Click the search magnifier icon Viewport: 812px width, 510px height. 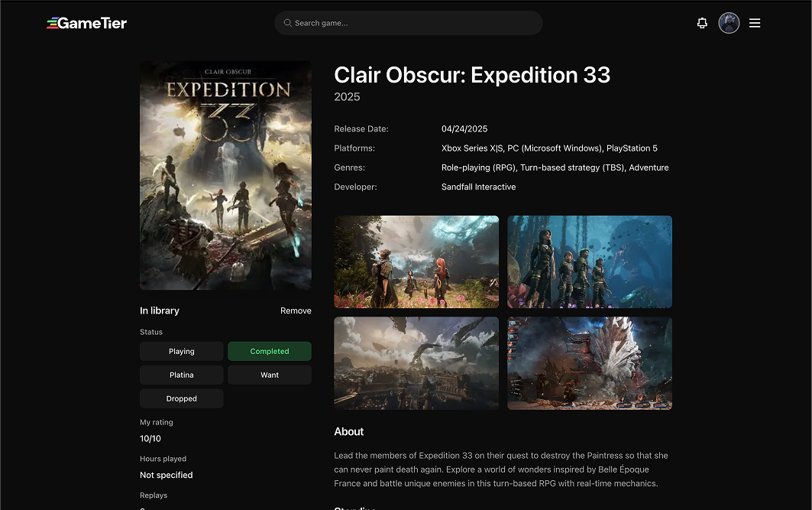coord(287,23)
